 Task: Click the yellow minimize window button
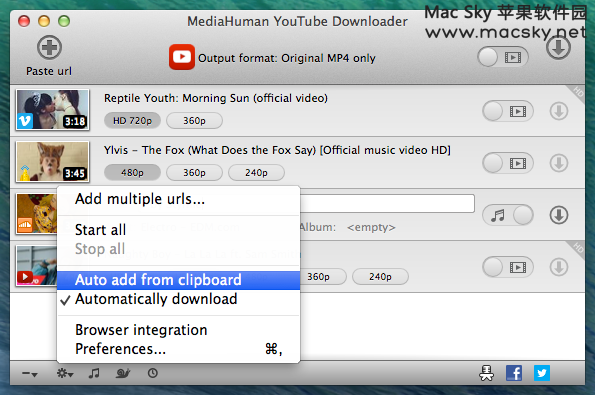pos(44,21)
